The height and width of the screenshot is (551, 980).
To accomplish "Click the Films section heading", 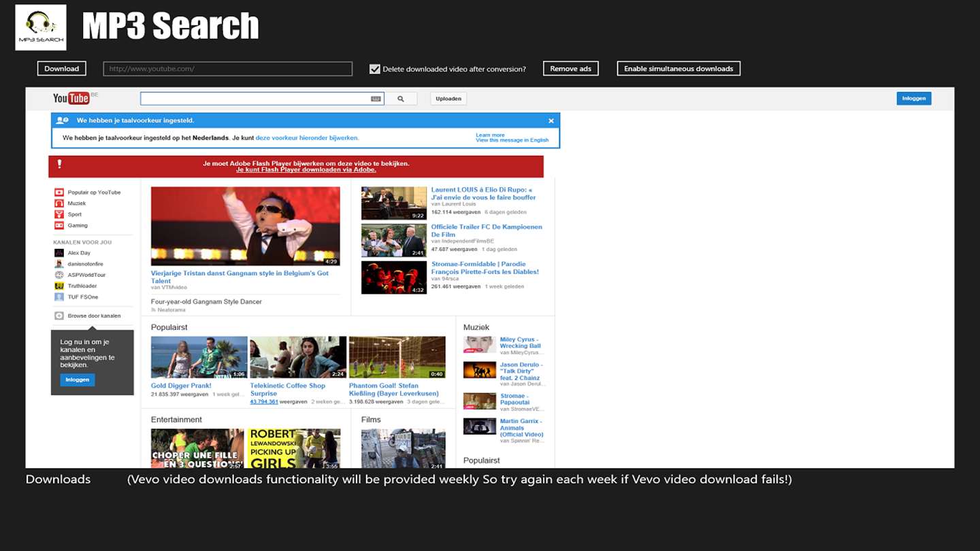I will point(371,420).
